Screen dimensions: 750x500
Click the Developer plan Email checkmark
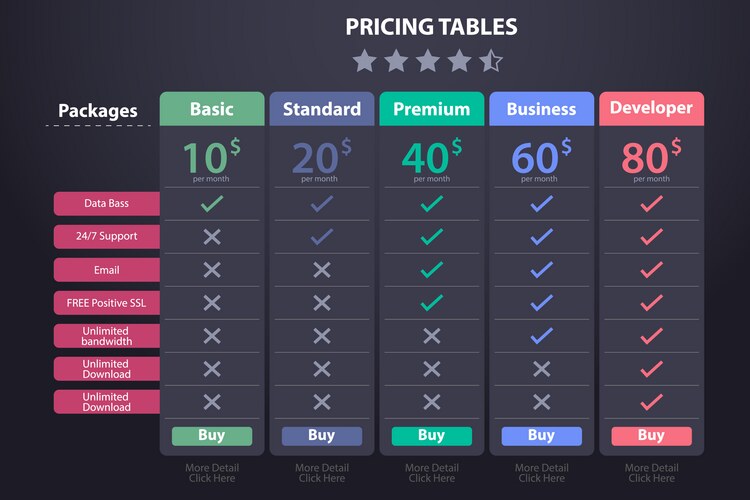click(x=652, y=270)
